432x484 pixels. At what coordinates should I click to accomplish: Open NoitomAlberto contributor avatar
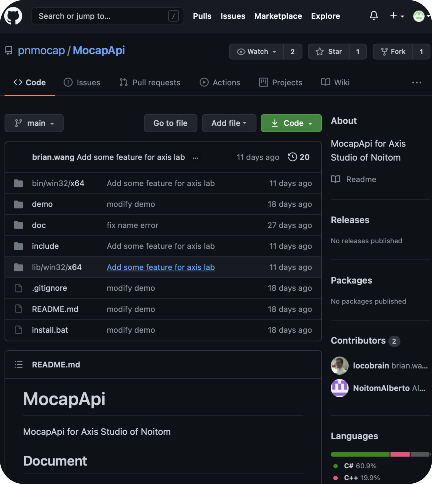coord(340,388)
